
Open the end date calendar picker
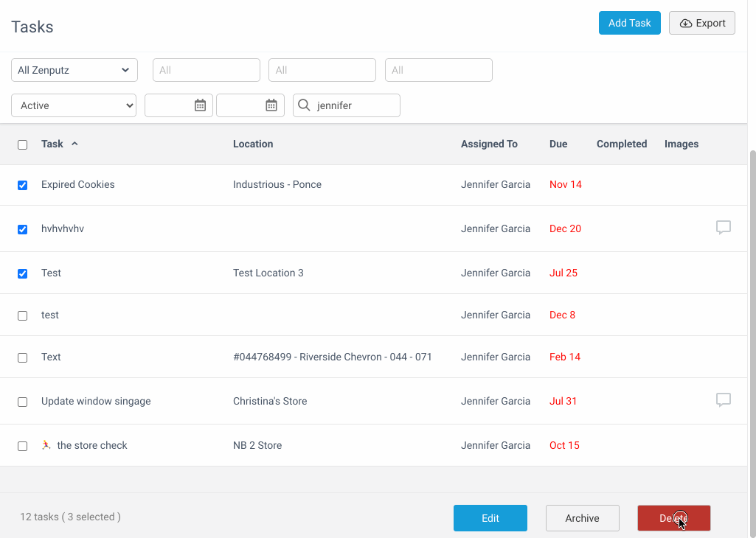tap(271, 105)
